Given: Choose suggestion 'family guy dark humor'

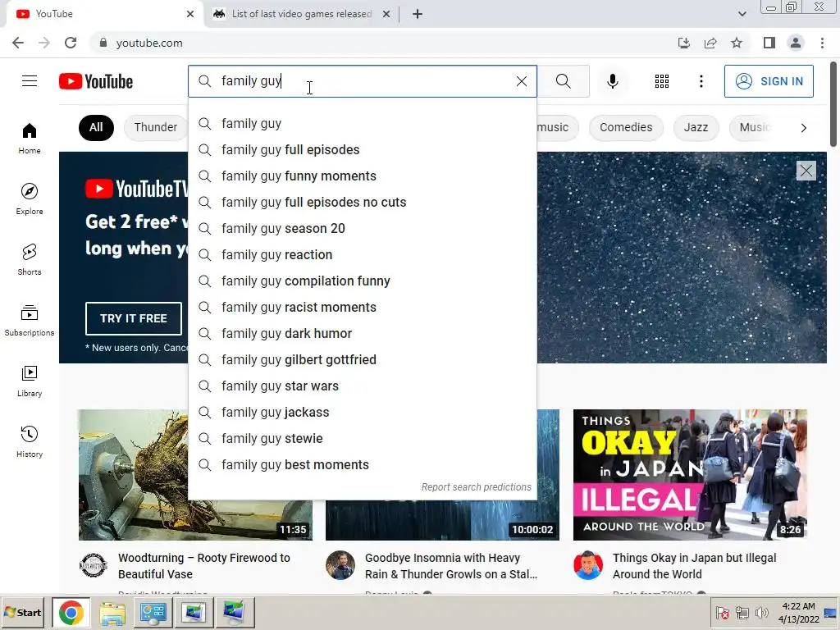Looking at the screenshot, I should click(362, 333).
